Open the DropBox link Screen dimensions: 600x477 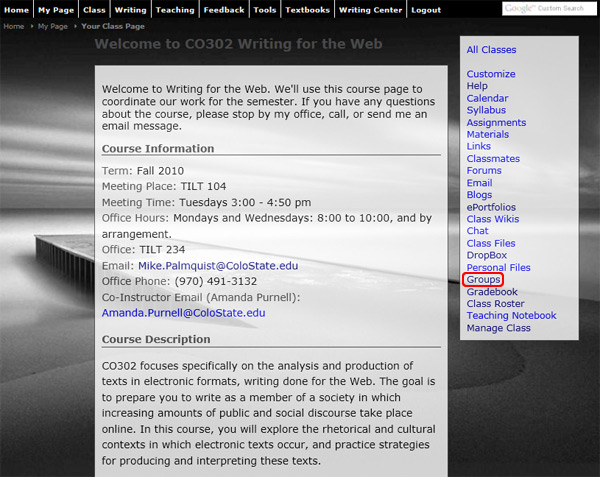487,255
